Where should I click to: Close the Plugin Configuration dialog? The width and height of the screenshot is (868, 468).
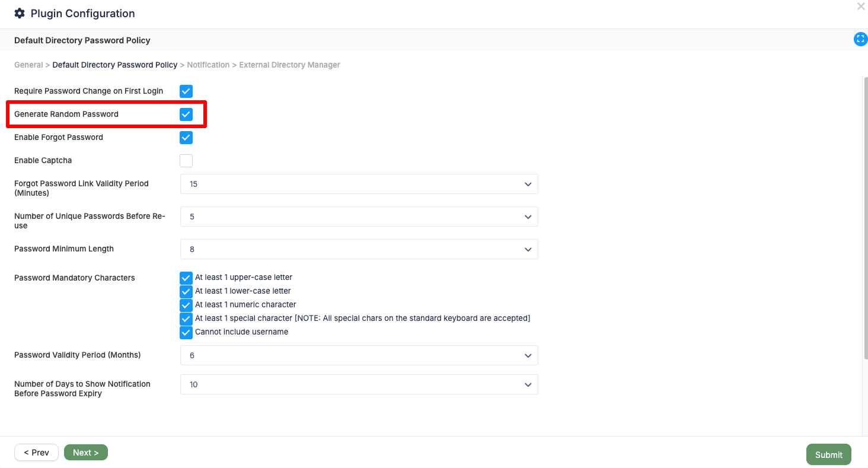point(861,7)
